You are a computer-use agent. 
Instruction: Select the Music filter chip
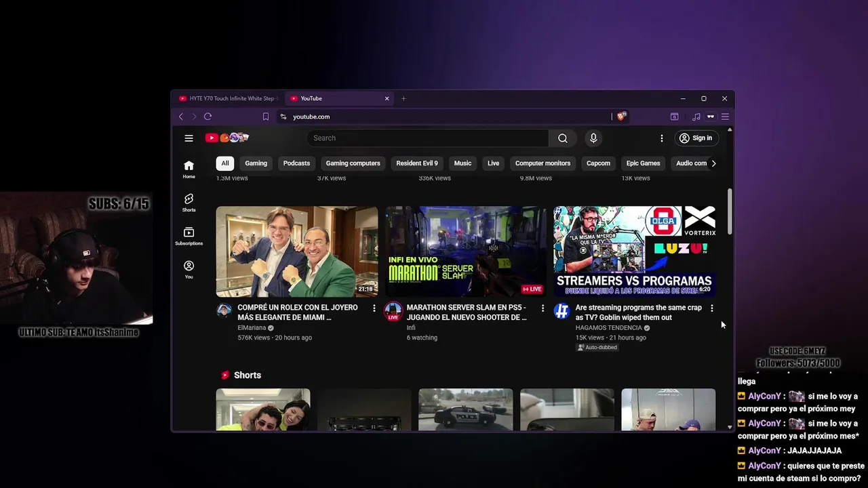(462, 163)
